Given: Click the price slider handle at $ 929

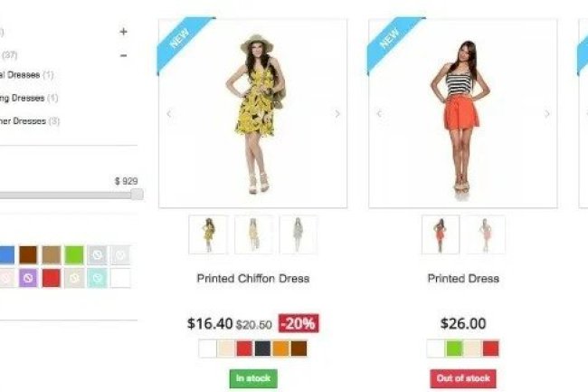Looking at the screenshot, I should (x=138, y=195).
